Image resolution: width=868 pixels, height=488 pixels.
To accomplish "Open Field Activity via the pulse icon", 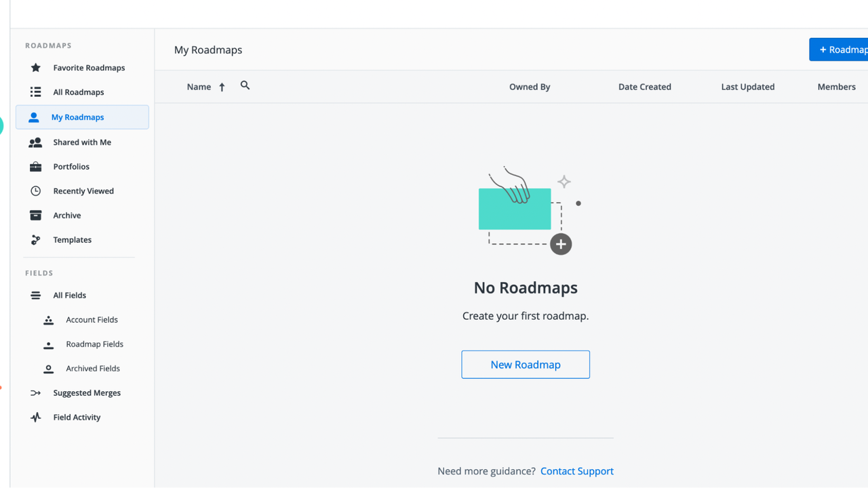I will pyautogui.click(x=35, y=417).
